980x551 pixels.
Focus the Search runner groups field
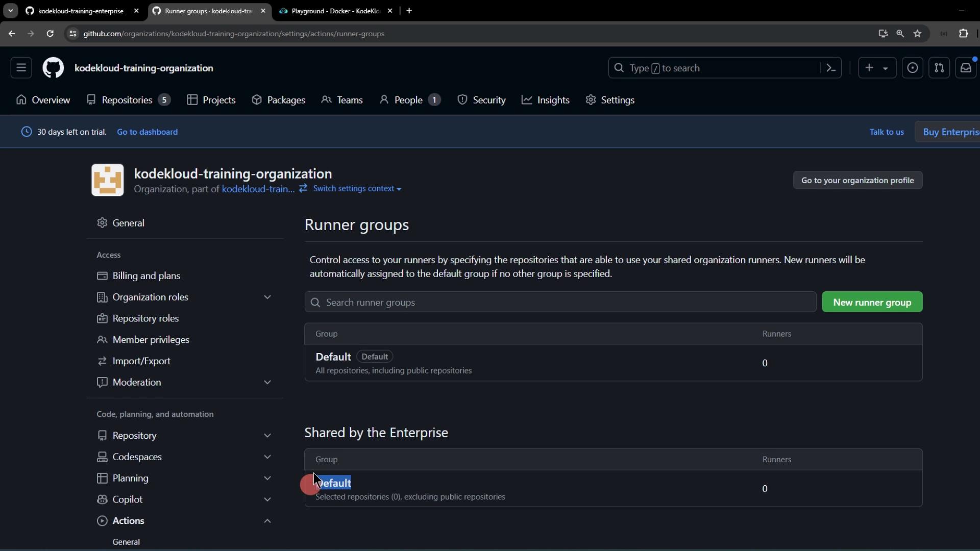560,302
